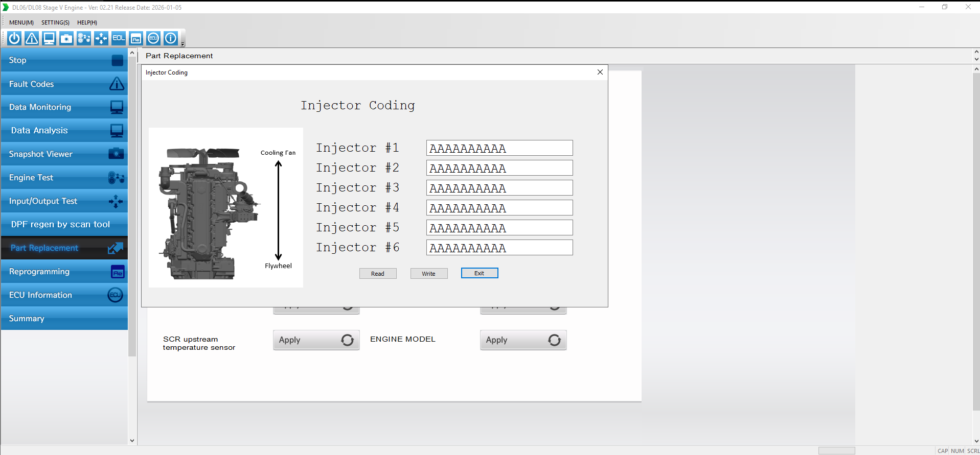The height and width of the screenshot is (455, 980).
Task: Minimize the application window
Action: 922,7
